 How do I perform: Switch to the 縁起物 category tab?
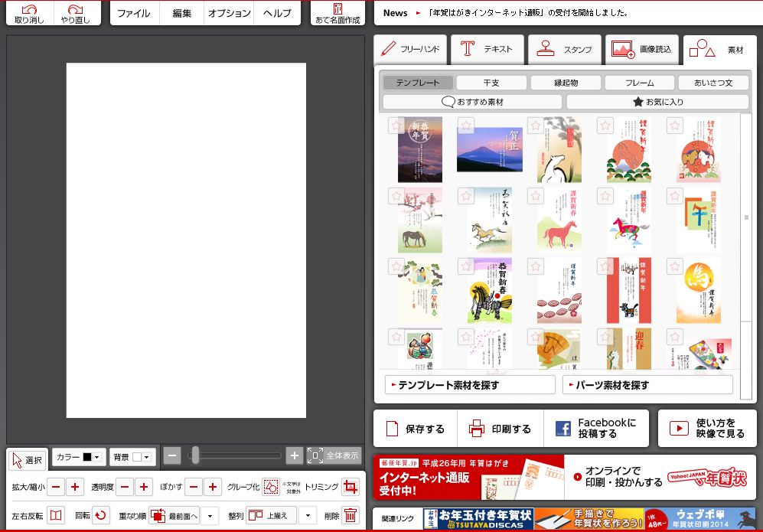566,83
